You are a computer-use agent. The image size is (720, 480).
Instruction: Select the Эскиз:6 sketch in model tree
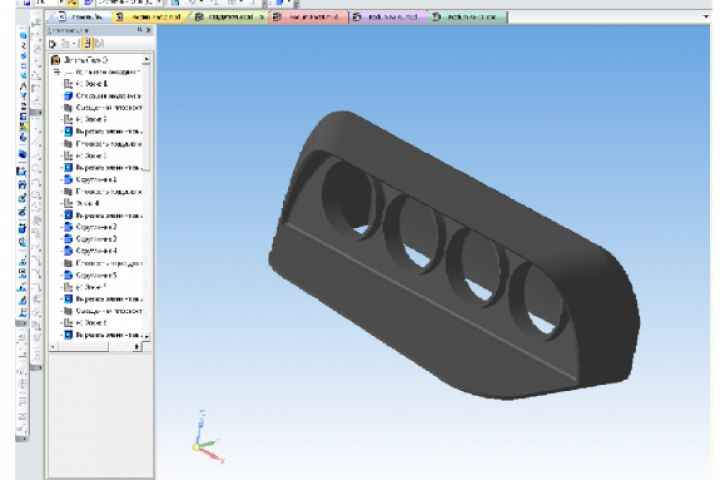click(x=85, y=323)
